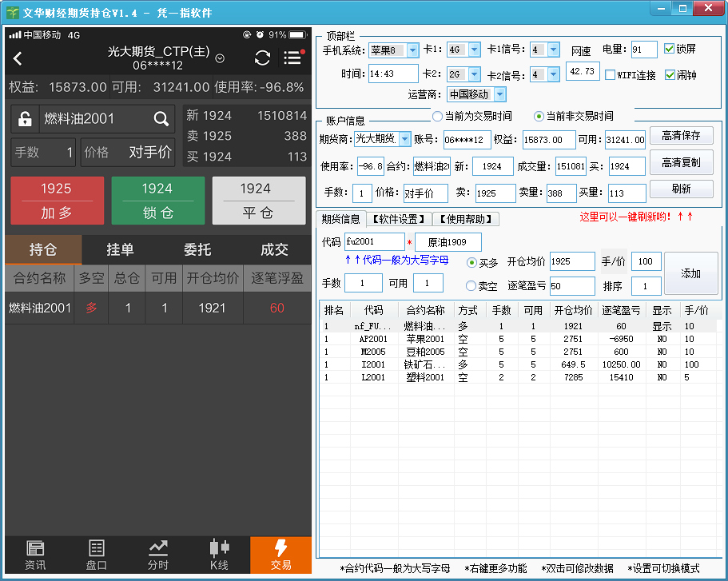Tap the back arrow in phone header
728x581 pixels.
(x=18, y=58)
